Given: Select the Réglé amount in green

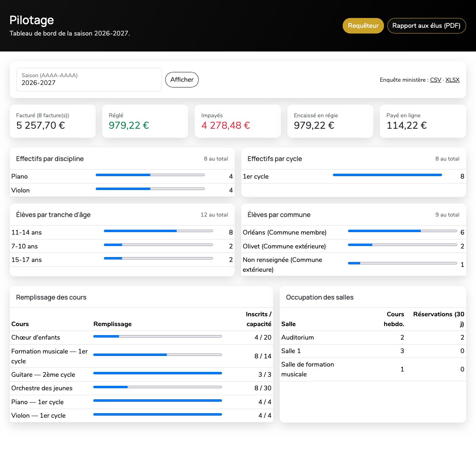Looking at the screenshot, I should 129,125.
